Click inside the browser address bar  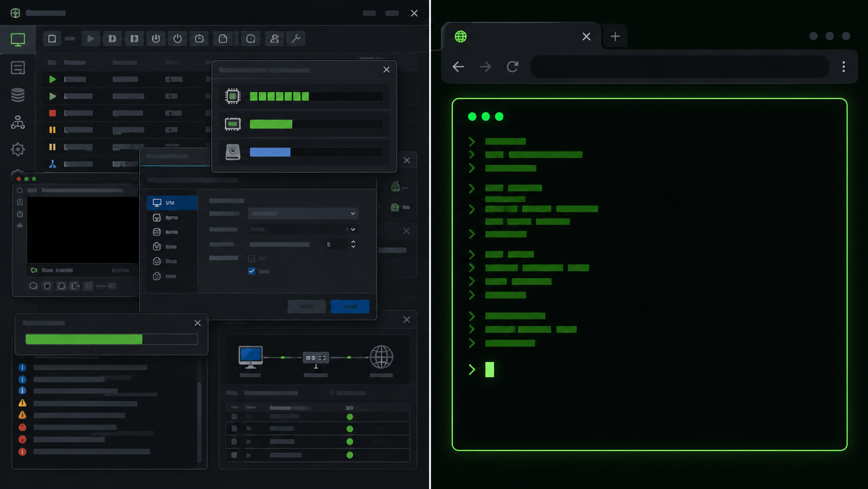click(x=680, y=67)
